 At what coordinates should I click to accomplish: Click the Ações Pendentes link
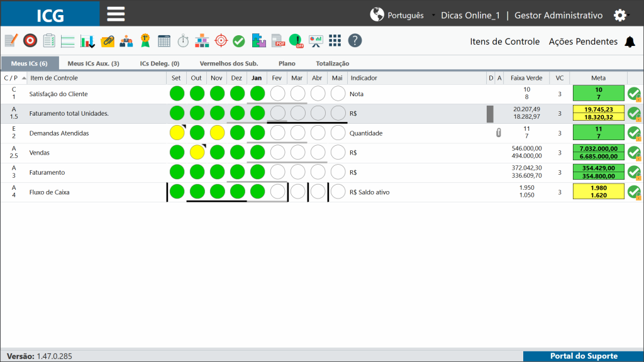tap(583, 41)
